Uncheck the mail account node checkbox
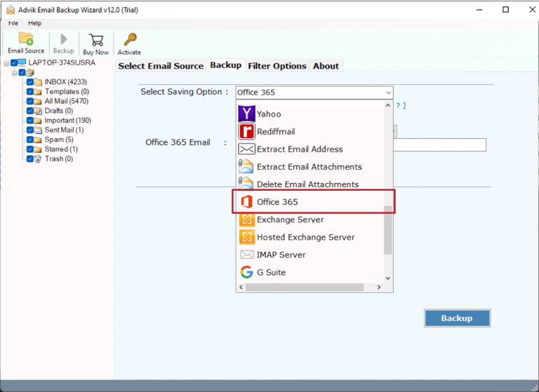The height and width of the screenshot is (392, 539). point(22,72)
